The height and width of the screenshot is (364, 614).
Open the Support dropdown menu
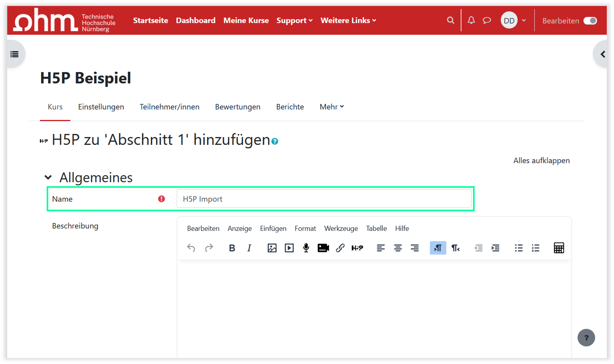pos(294,20)
